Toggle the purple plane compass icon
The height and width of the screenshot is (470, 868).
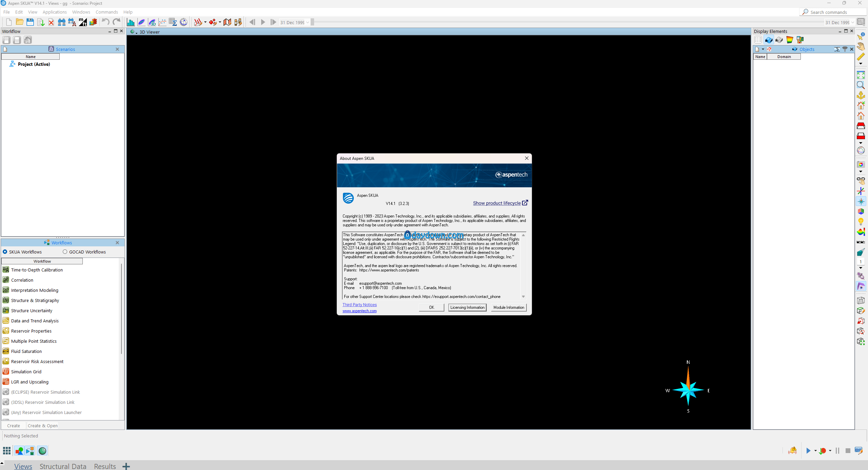(x=861, y=286)
